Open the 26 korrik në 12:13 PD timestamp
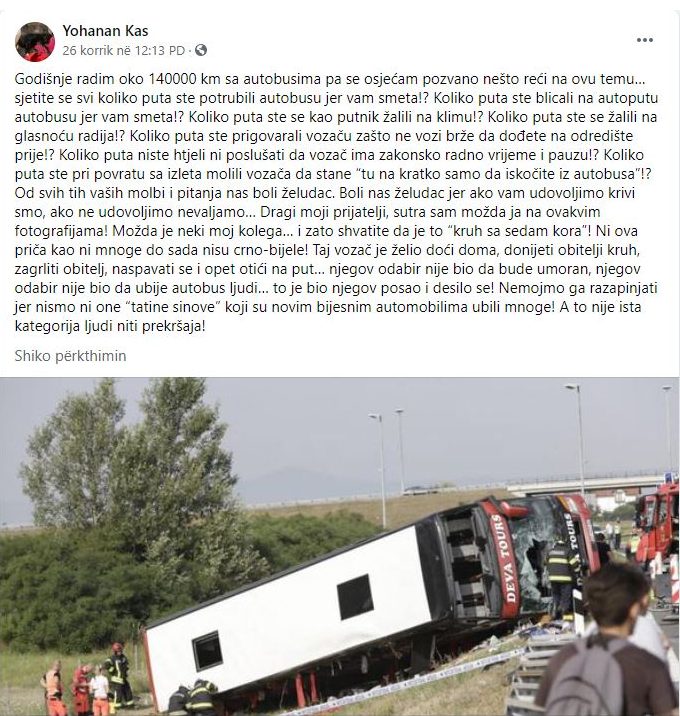 (123, 50)
